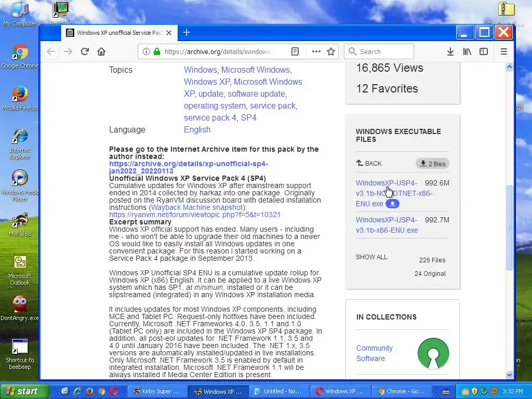Switch to Kirby Super taskbar window
Screen dimensions: 532x399
157,391
